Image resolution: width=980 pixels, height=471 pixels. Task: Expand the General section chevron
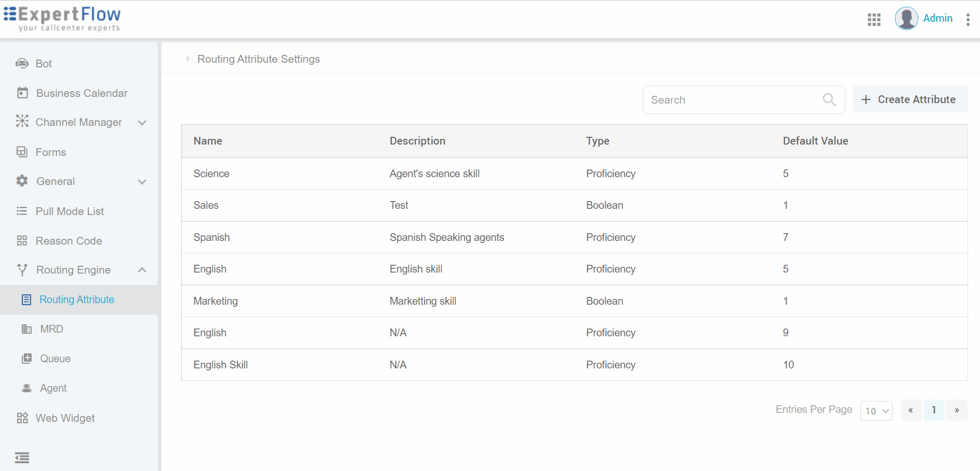(x=142, y=182)
